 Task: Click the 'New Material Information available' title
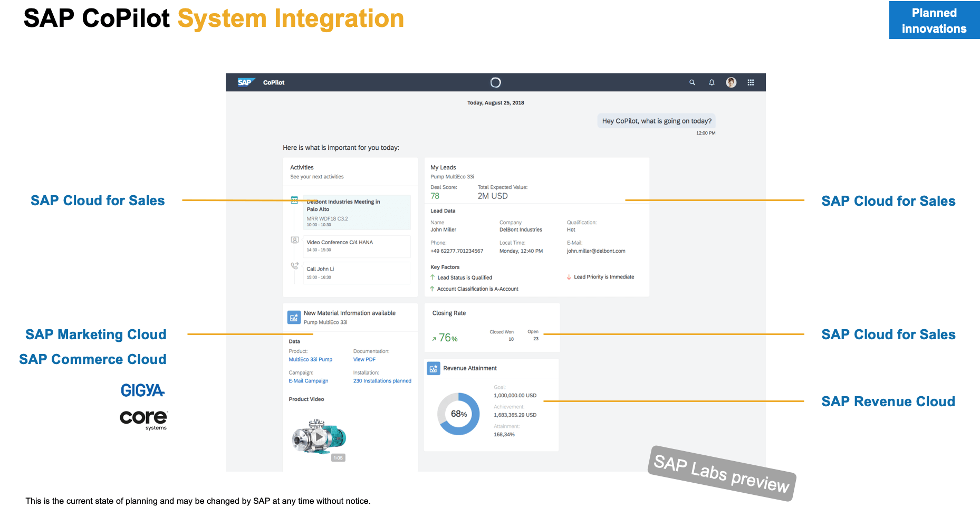tap(350, 313)
